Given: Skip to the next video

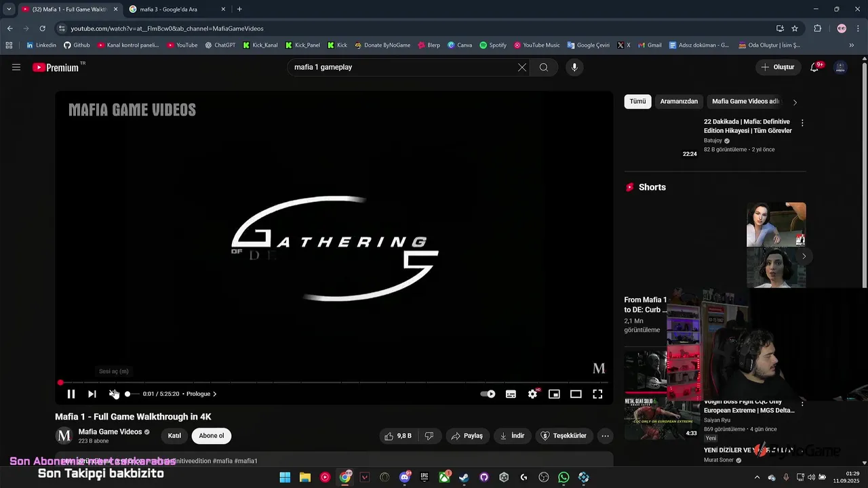Looking at the screenshot, I should [x=92, y=394].
